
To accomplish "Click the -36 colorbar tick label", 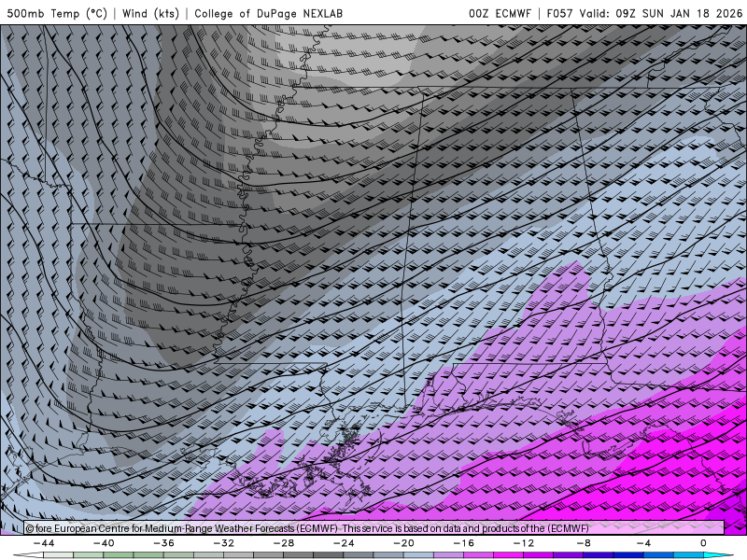I will pos(164,543).
